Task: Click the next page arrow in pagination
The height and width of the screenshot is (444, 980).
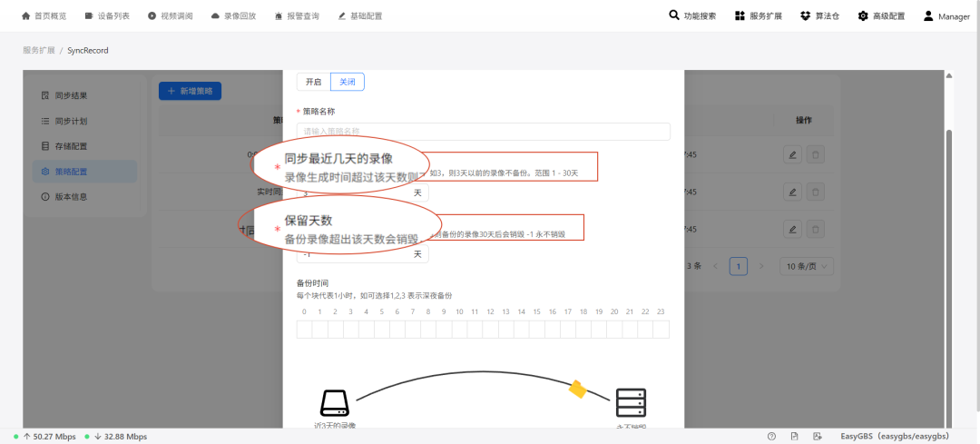Action: pos(761,266)
